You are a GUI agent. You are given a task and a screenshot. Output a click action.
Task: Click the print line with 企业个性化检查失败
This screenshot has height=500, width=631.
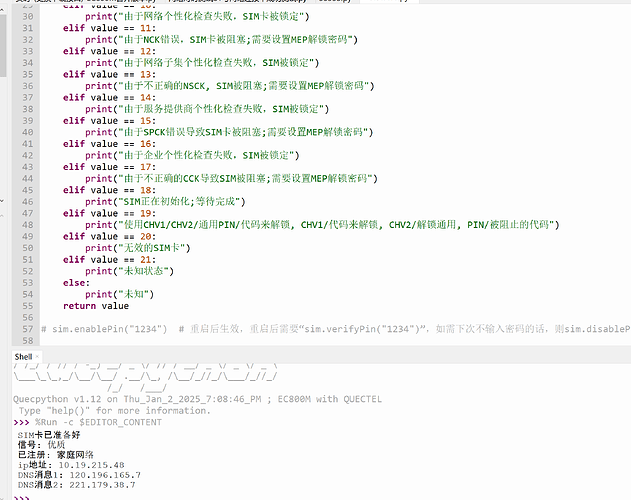click(x=192, y=155)
